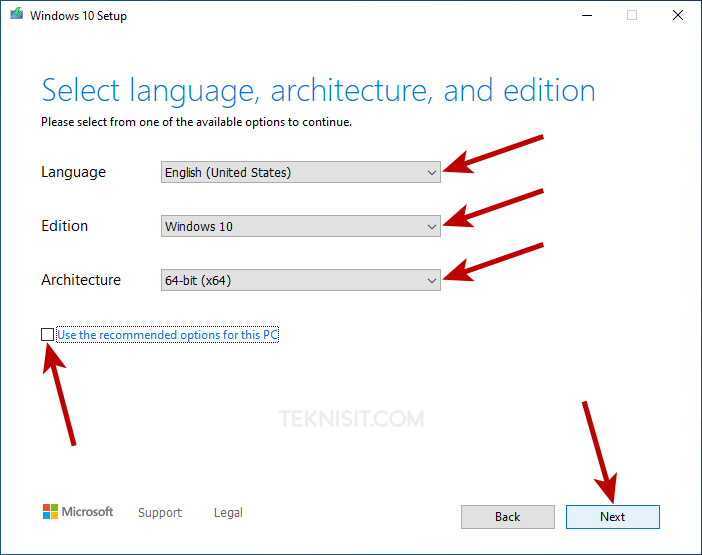Minimize the Windows 10 Setup window
The width and height of the screenshot is (702, 555).
click(x=584, y=15)
